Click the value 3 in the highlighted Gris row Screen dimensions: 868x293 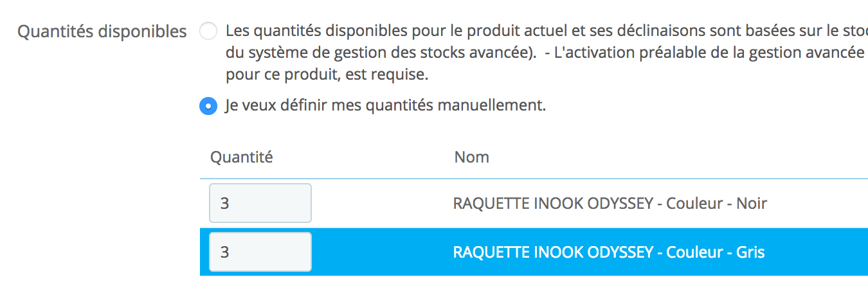click(x=224, y=253)
